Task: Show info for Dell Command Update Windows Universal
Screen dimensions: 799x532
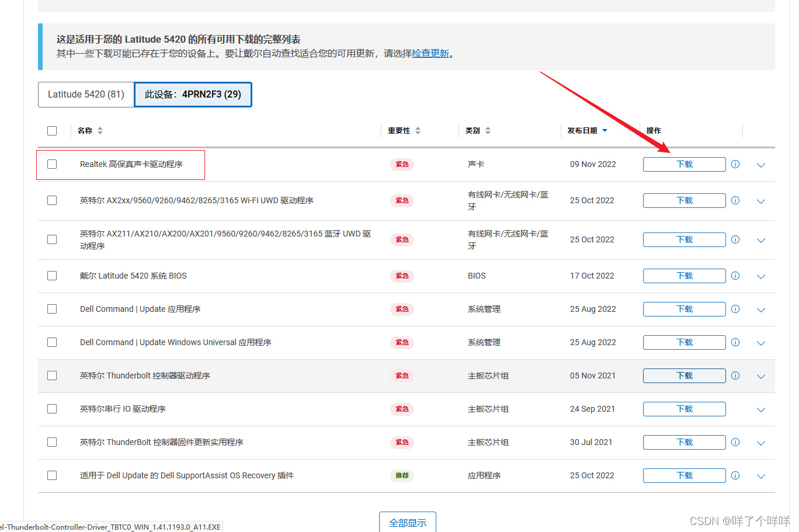Action: 735,342
